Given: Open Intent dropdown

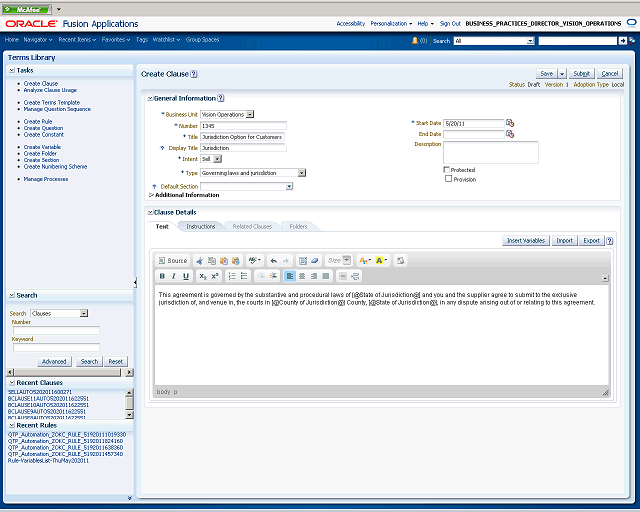Looking at the screenshot, I should coord(218,159).
